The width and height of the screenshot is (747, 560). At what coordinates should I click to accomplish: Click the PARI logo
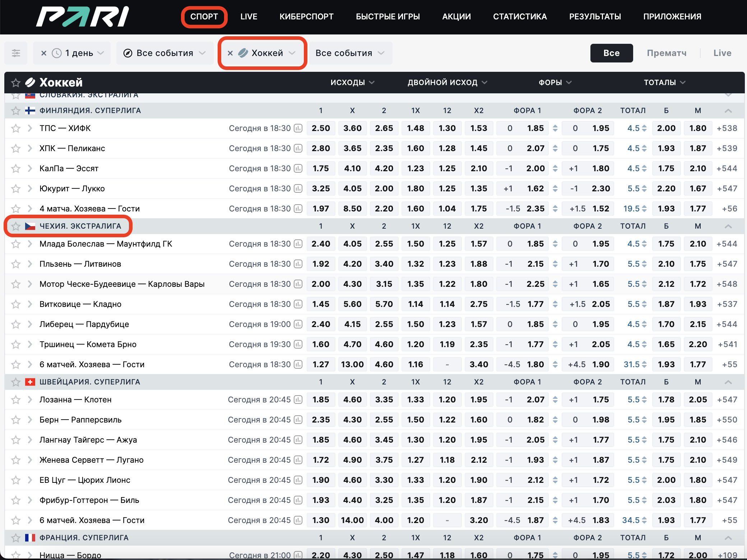[x=82, y=17]
